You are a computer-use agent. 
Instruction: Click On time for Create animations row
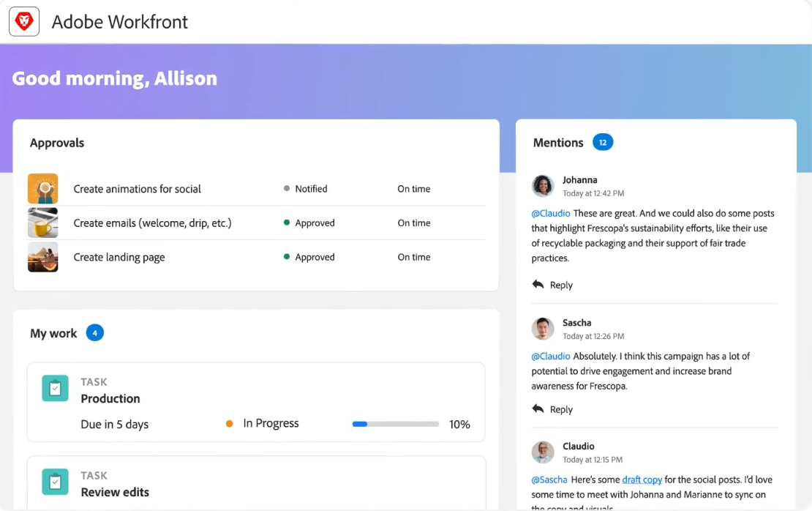(414, 189)
